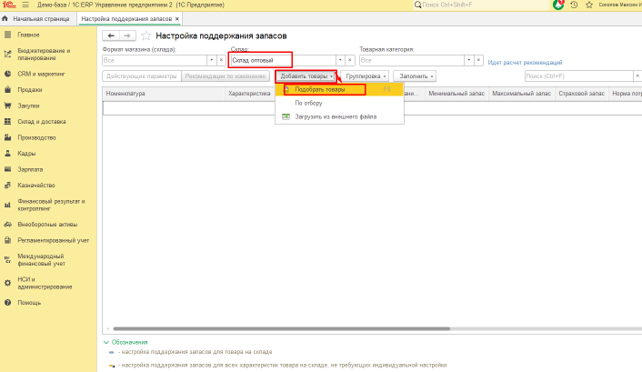Open Закупки section
Viewport: 642px width, 372px height.
28,106
